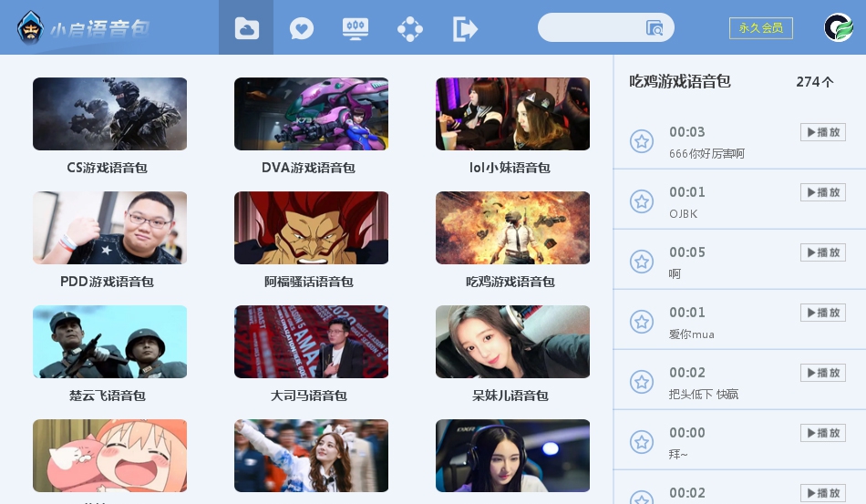Open the anime girl with hamster thumbnail
866x504 pixels.
(x=110, y=456)
